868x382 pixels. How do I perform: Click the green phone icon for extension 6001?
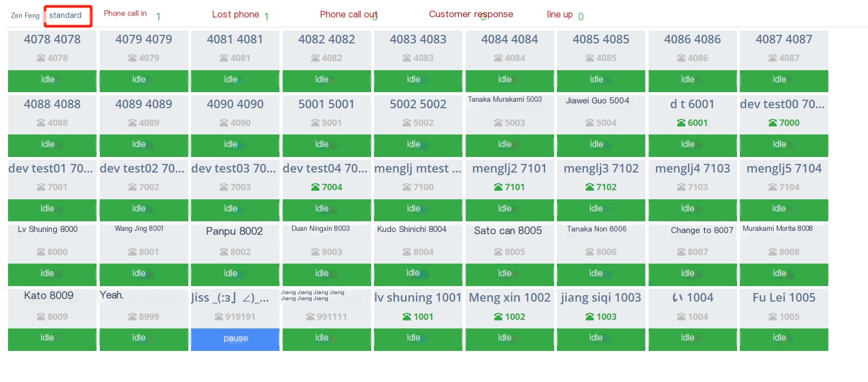coord(681,123)
